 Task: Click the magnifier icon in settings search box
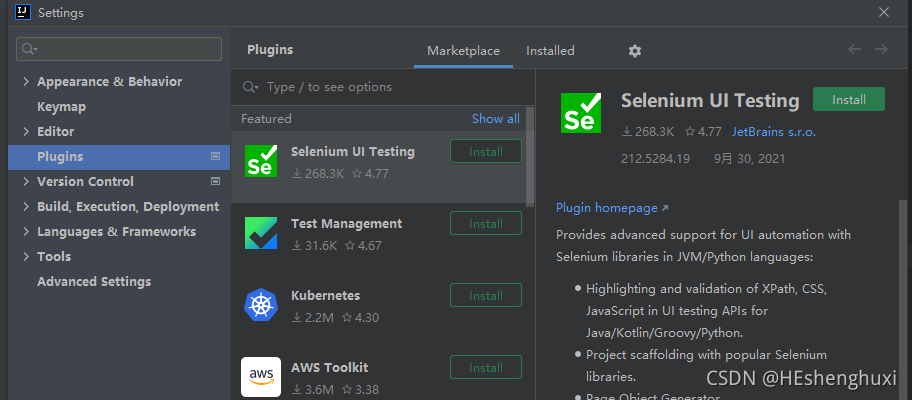tap(30, 49)
